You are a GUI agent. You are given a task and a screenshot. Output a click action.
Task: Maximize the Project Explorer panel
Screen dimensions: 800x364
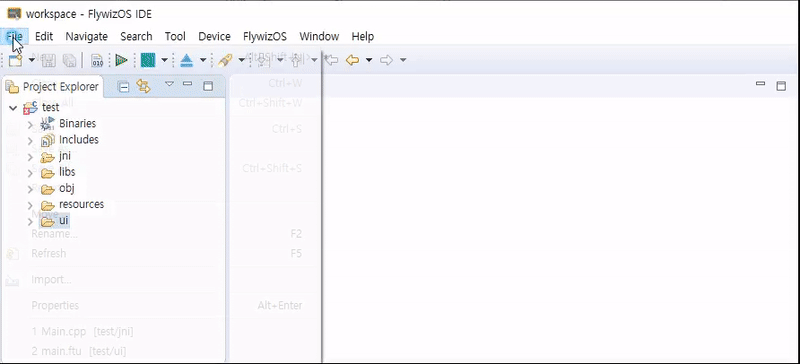pyautogui.click(x=208, y=86)
